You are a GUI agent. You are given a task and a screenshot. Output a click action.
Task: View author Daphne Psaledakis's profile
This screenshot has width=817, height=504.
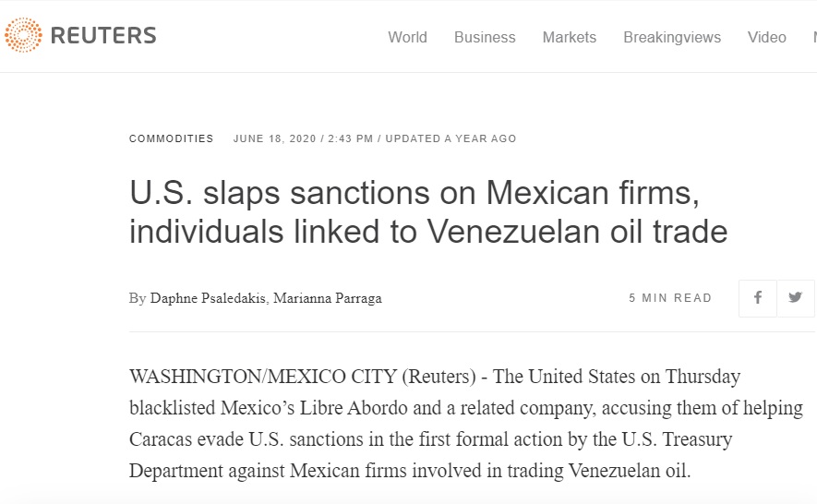[208, 298]
